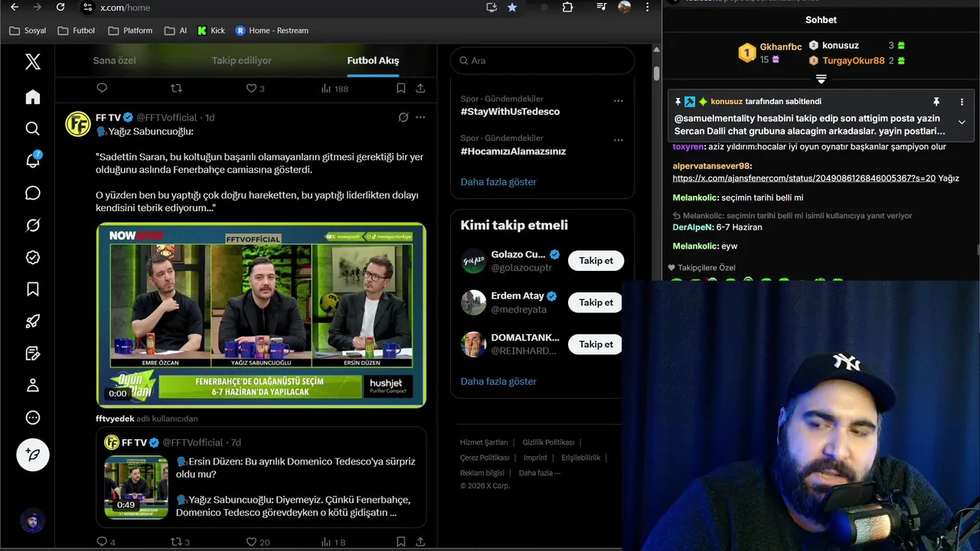Bookmark the top post with 188 views
Viewport: 980px width, 551px height.
(400, 89)
